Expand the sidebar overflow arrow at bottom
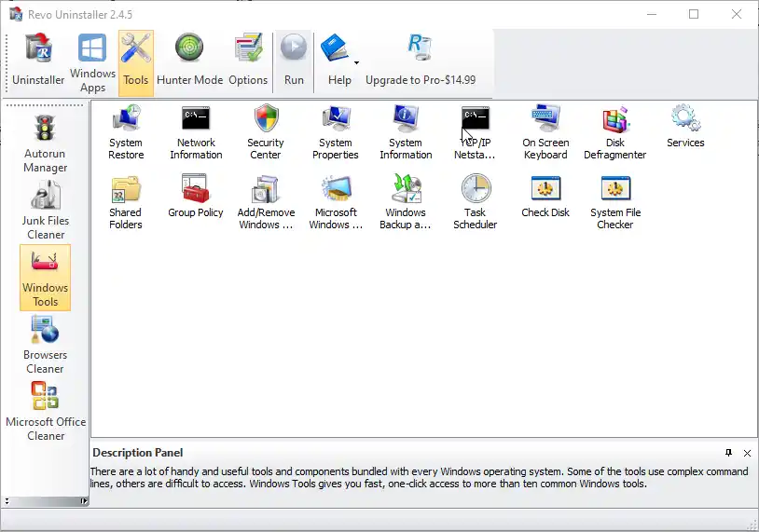This screenshot has height=532, width=759. tap(84, 501)
